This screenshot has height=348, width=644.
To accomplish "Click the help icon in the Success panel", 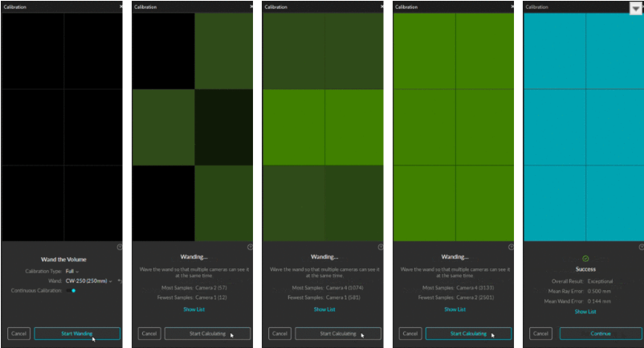I will 642,247.
